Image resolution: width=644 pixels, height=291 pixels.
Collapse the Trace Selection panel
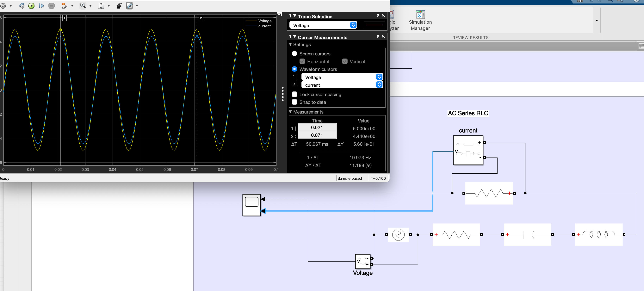coord(295,16)
